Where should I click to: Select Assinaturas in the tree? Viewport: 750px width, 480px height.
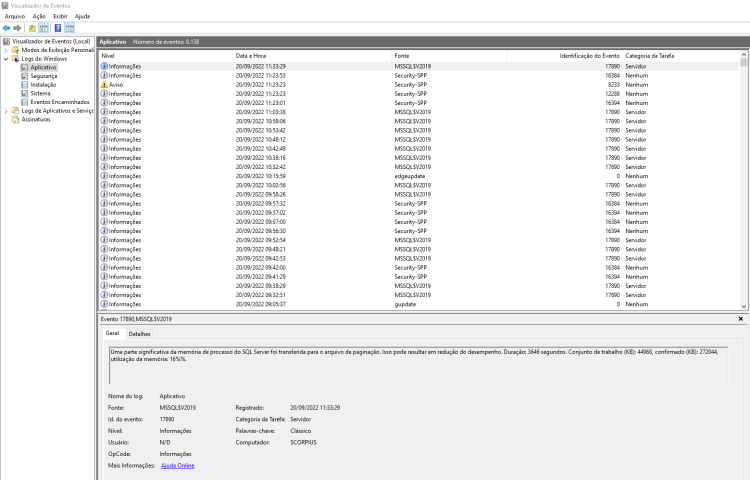(x=36, y=120)
